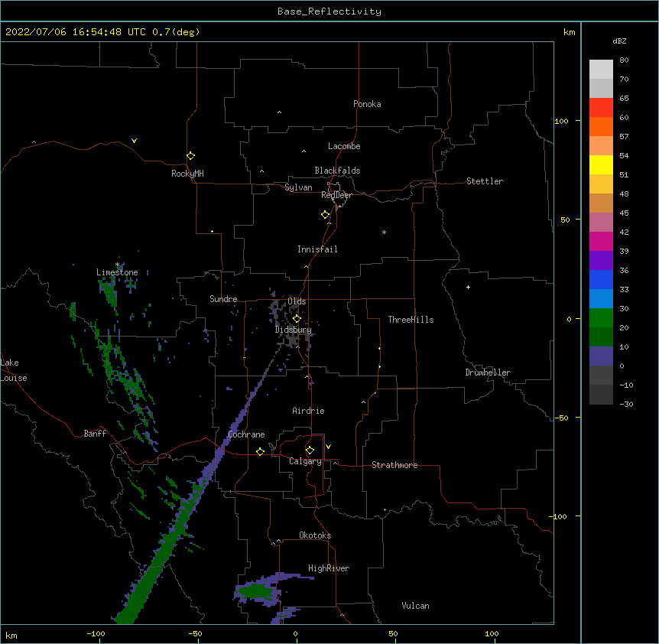The image size is (659, 644).
Task: Click the RockyMH label
Action: pos(187,174)
